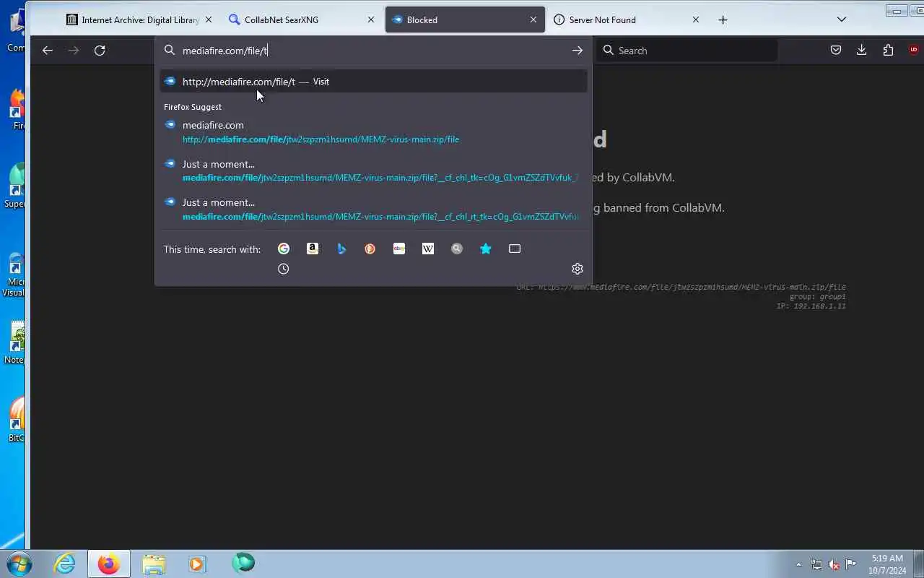Open a new tab with plus button
Screen dimensions: 924x578
(723, 20)
